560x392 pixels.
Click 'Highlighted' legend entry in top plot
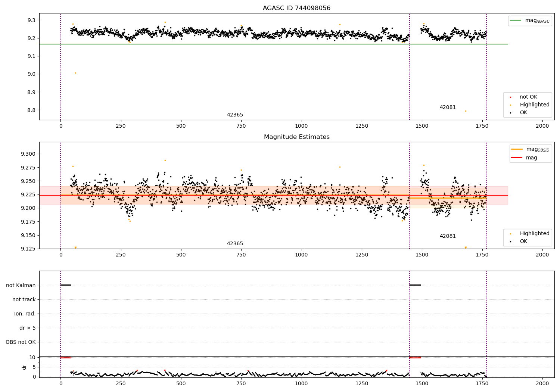530,105
